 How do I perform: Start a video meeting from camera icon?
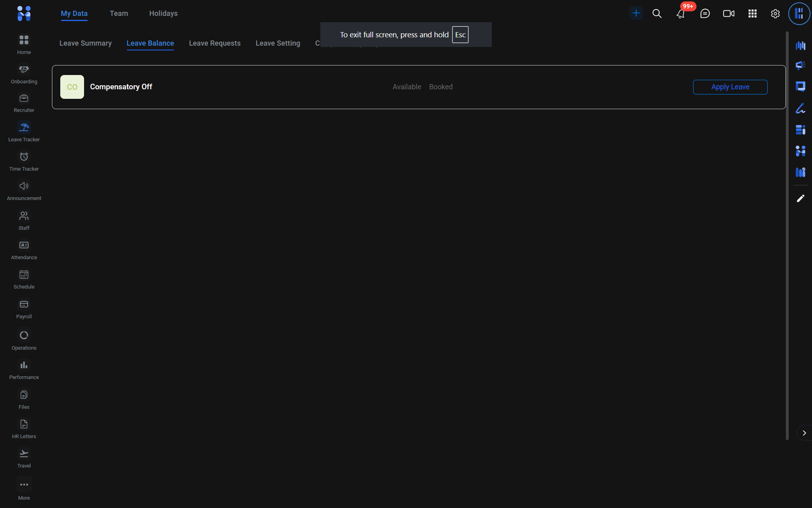[x=728, y=13]
